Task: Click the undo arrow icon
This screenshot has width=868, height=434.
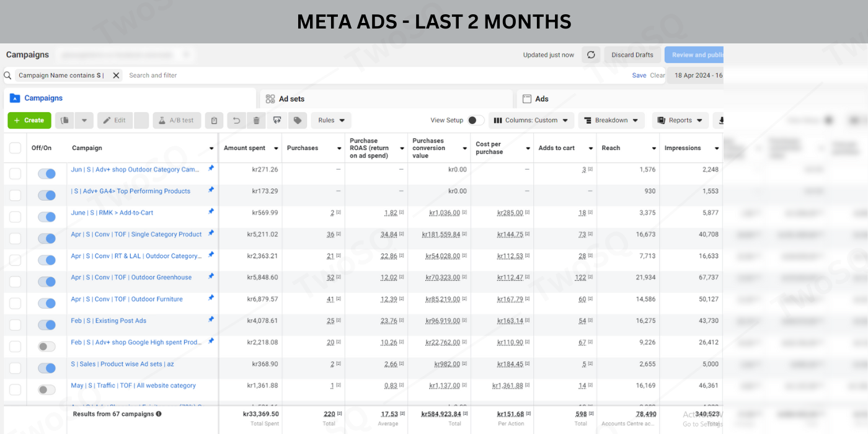Action: tap(236, 120)
